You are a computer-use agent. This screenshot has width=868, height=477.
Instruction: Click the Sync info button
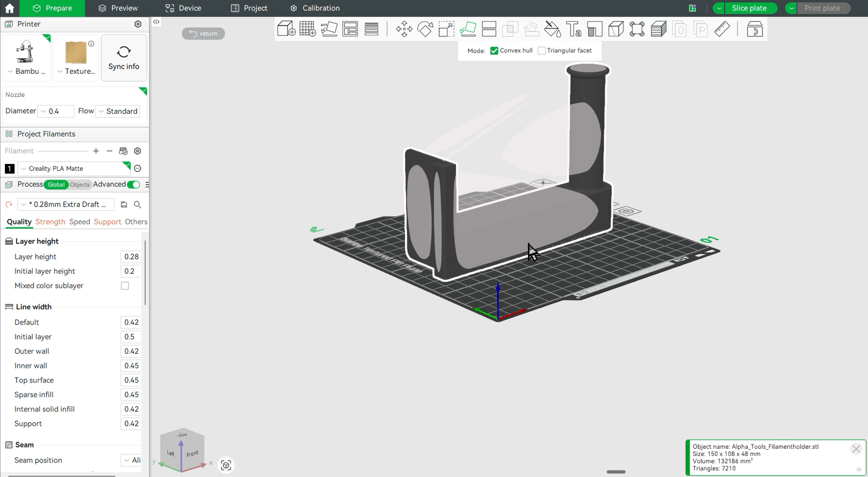coord(124,58)
